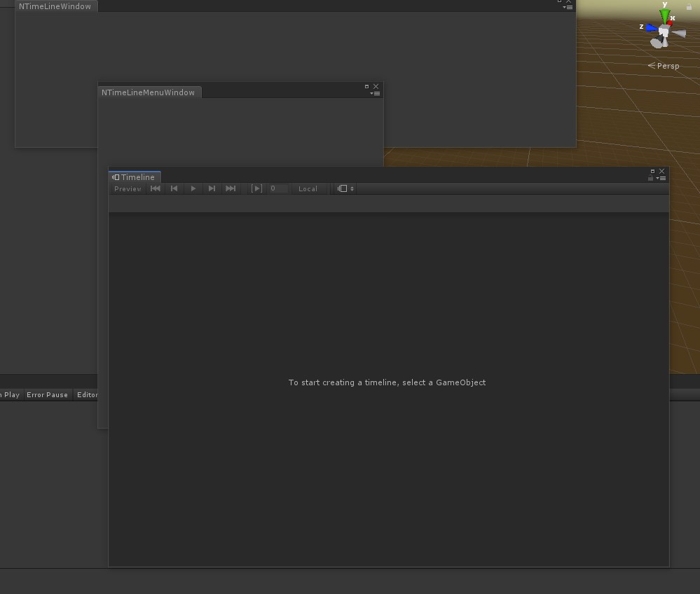Jump to the last frame in Timeline
The image size is (700, 594).
pyautogui.click(x=231, y=188)
